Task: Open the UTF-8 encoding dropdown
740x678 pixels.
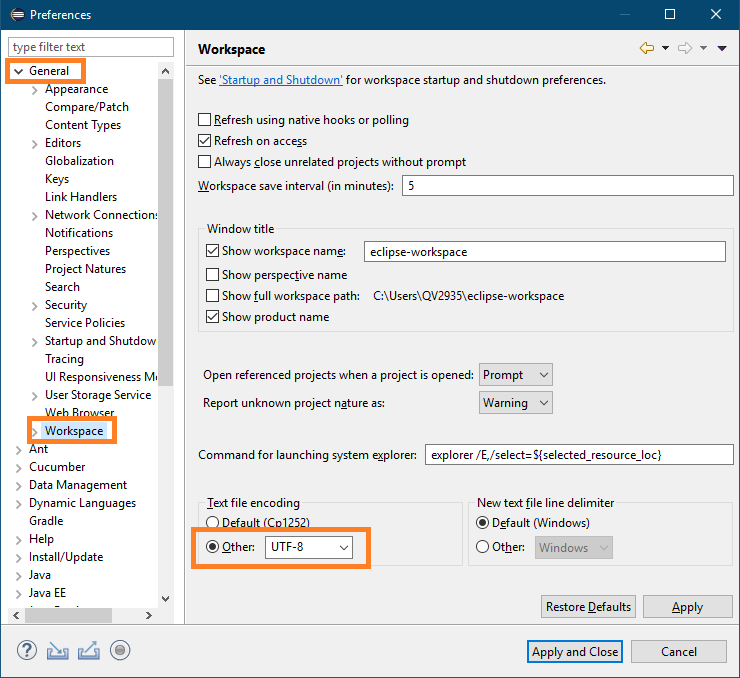Action: tap(309, 547)
